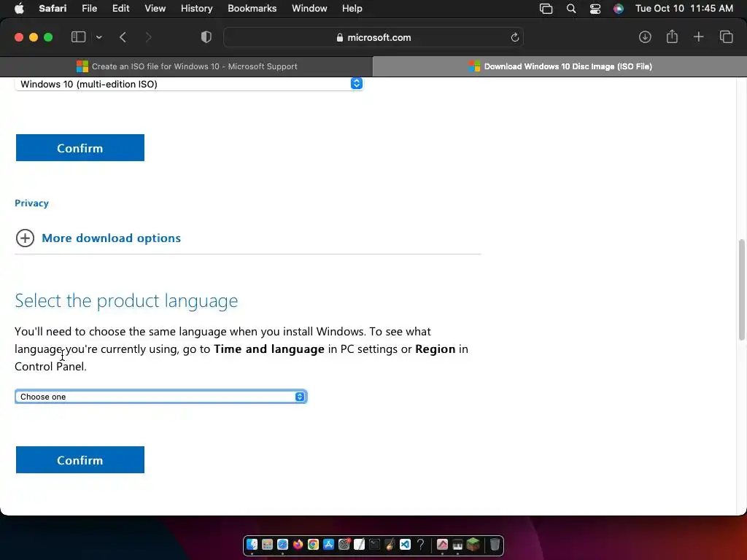
Task: Show the tab overview grid
Action: [x=726, y=37]
